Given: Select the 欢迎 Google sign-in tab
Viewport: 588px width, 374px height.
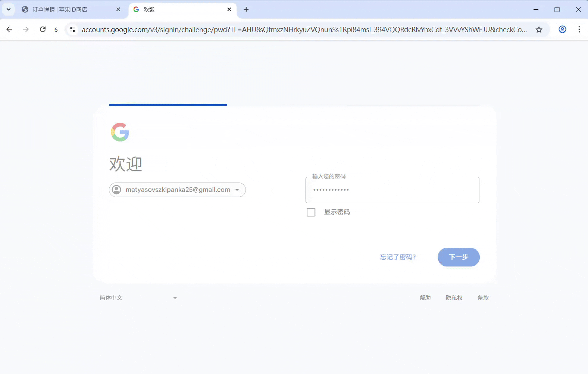Looking at the screenshot, I should (x=175, y=9).
